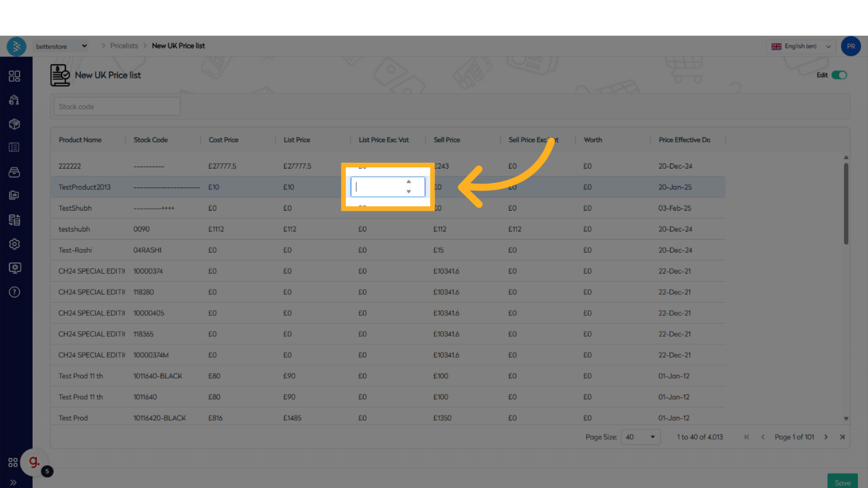Click the package box icon in sidebar
The height and width of the screenshot is (488, 868).
14,124
